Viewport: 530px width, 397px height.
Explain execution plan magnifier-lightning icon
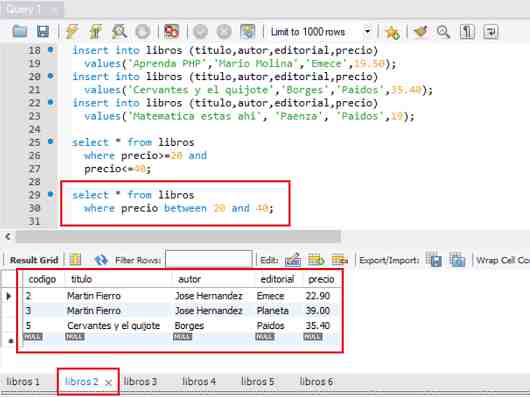(x=119, y=32)
